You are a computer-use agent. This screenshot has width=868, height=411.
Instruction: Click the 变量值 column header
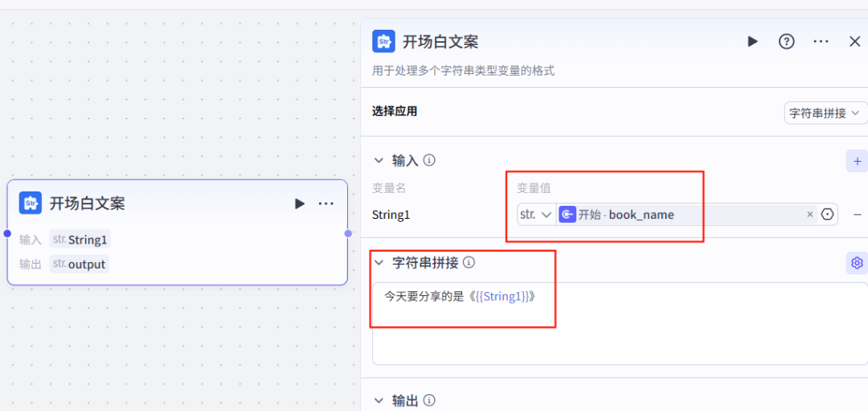(x=534, y=188)
